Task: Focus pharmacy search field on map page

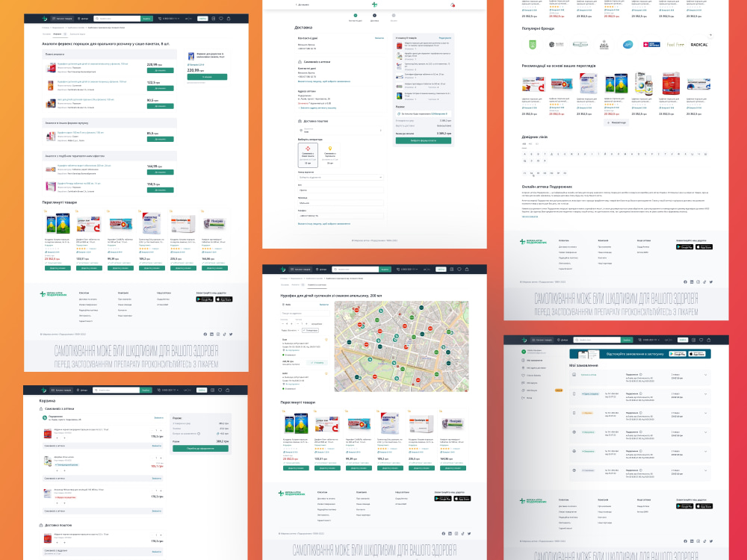Action: tap(305, 314)
